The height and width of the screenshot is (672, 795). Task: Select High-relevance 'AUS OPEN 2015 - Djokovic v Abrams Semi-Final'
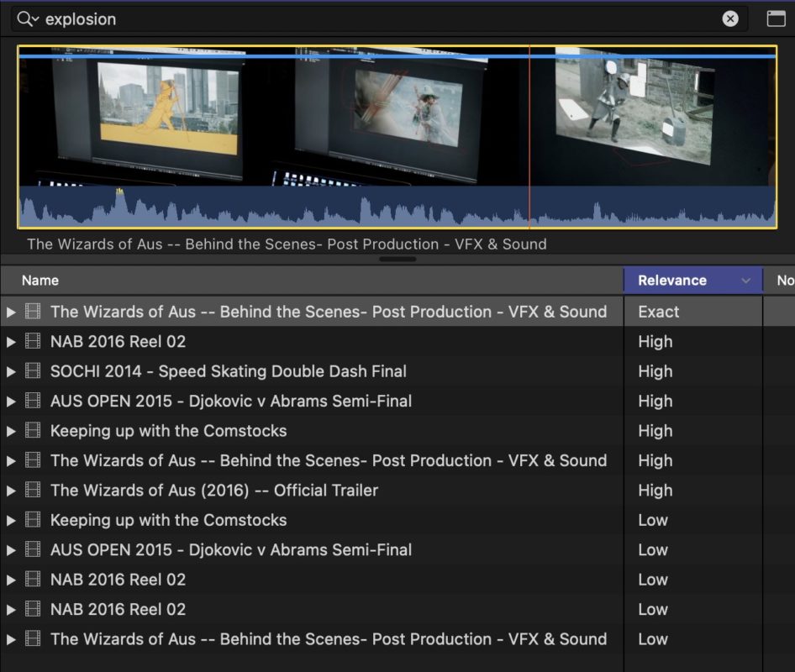pyautogui.click(x=231, y=402)
